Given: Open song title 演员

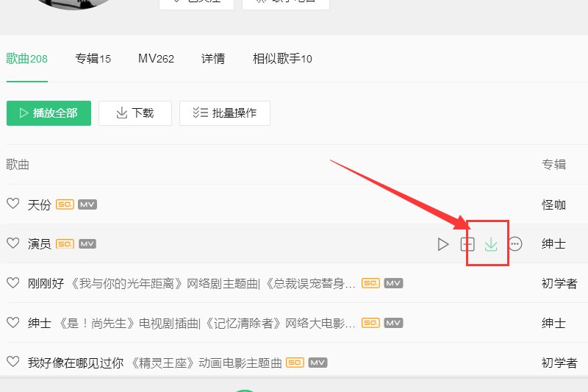Looking at the screenshot, I should pyautogui.click(x=40, y=244).
